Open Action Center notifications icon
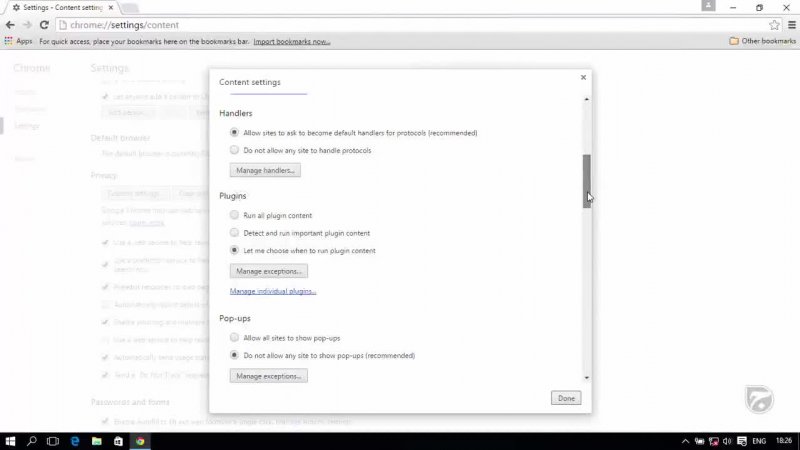This screenshot has width=800, height=450. click(x=742, y=441)
